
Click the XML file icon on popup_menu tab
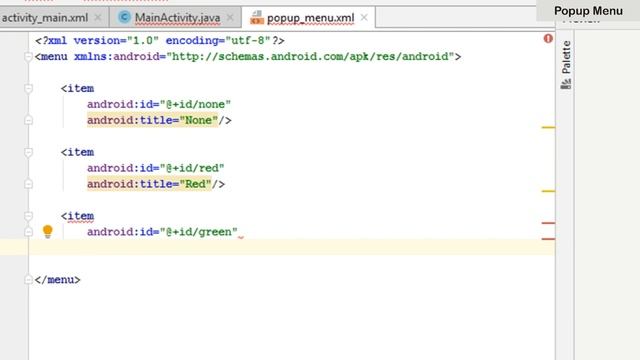click(x=257, y=18)
